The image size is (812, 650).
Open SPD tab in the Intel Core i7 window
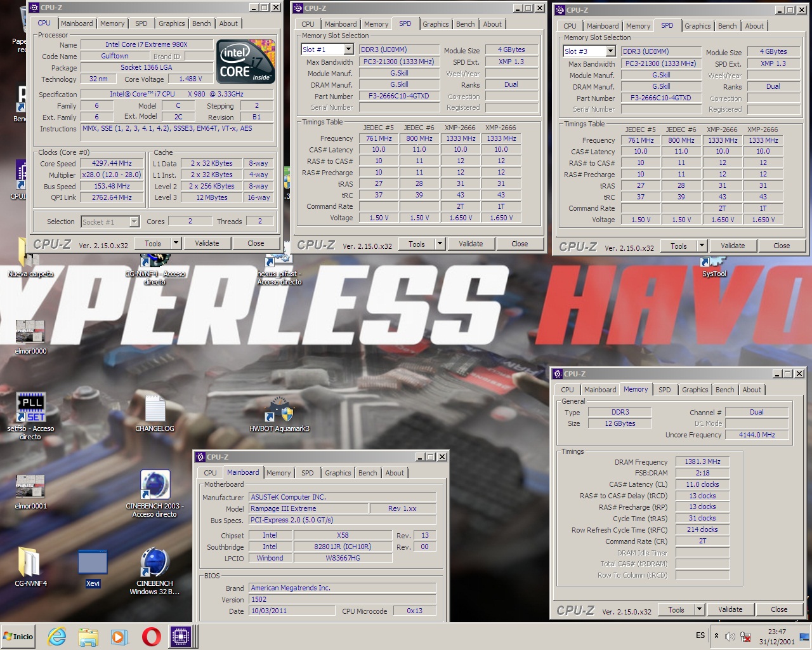(x=141, y=23)
